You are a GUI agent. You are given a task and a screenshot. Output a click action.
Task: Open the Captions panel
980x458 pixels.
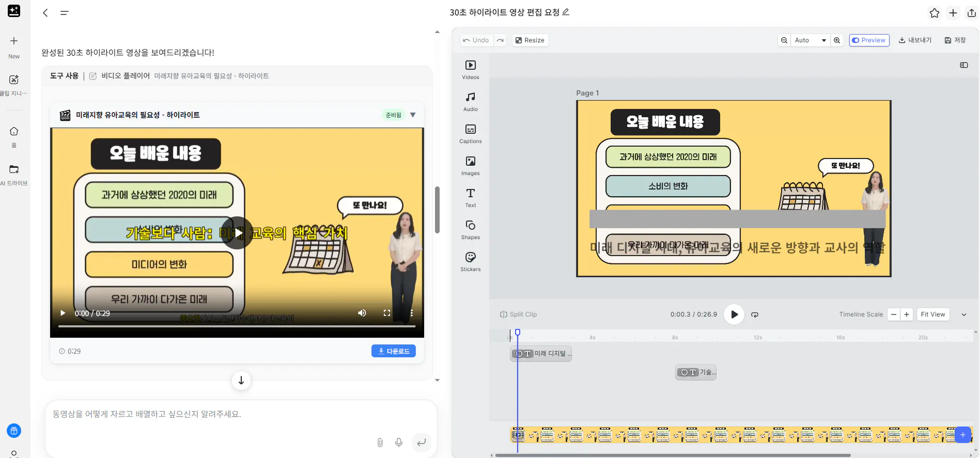470,134
